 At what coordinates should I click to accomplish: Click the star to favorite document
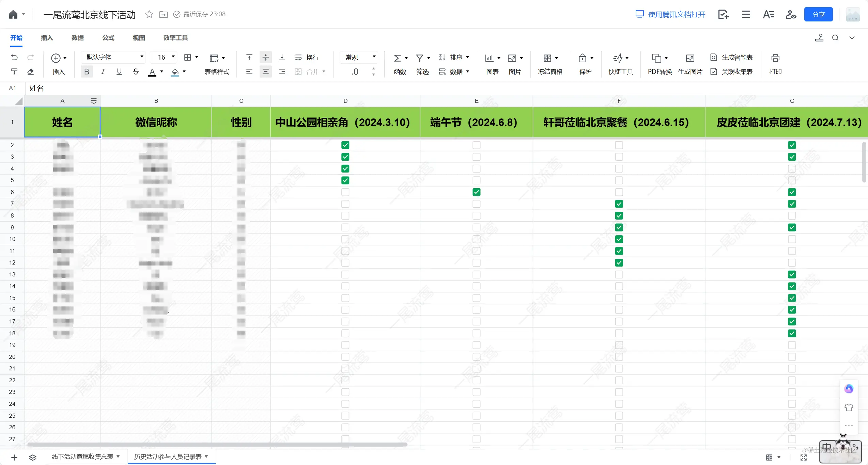[149, 14]
